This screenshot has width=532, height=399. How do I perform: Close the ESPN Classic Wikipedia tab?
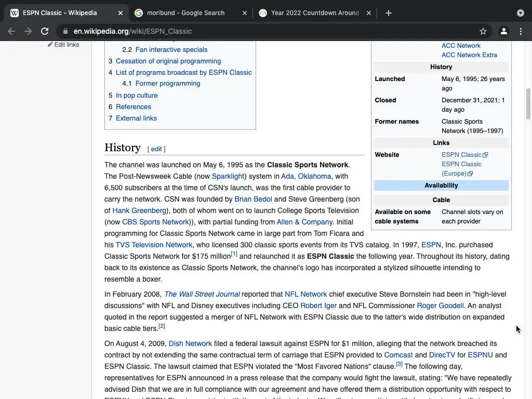click(x=121, y=13)
